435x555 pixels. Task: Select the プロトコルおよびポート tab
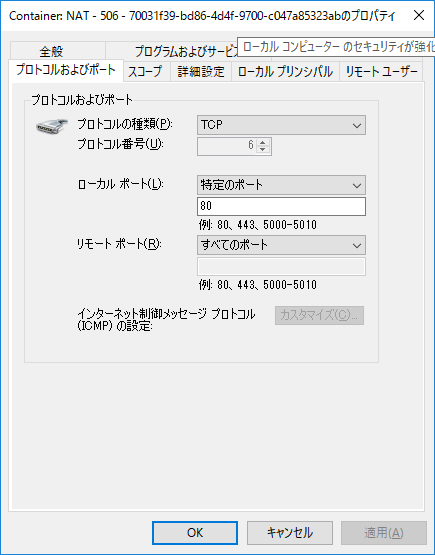click(x=66, y=70)
